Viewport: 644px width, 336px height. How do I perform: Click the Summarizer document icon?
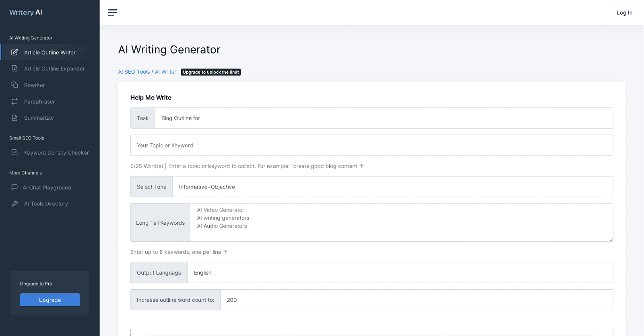pos(14,118)
